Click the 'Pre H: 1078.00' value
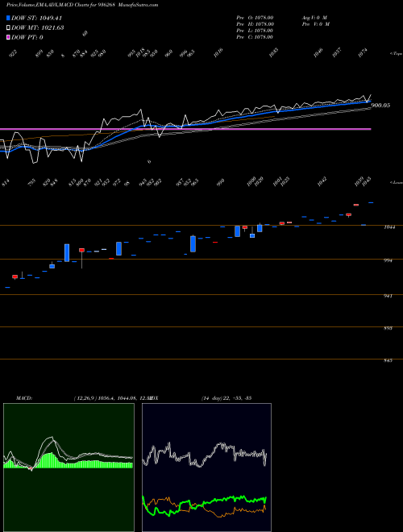Image resolution: width=403 pixels, height=532 pixels. pyautogui.click(x=255, y=24)
